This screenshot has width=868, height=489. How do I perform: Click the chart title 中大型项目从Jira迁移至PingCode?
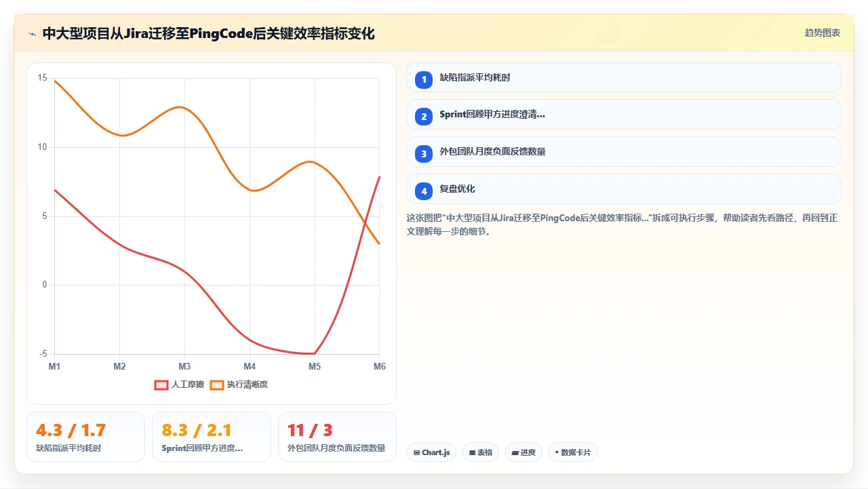click(208, 33)
